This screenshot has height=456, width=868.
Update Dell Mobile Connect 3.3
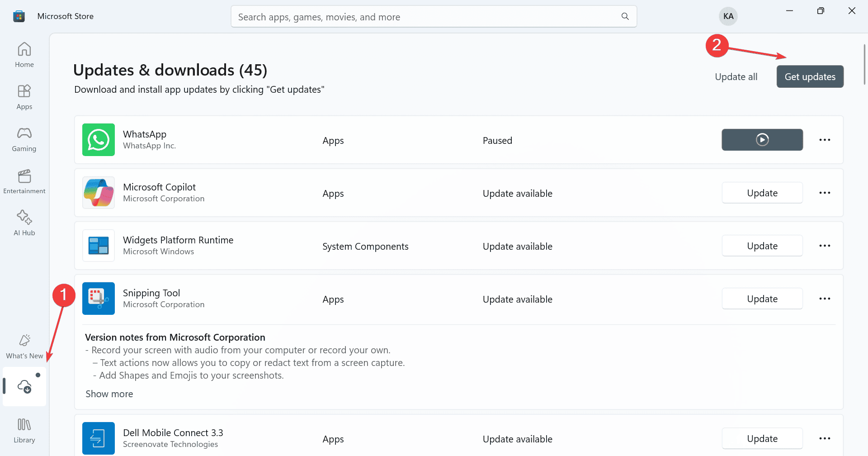click(x=762, y=438)
